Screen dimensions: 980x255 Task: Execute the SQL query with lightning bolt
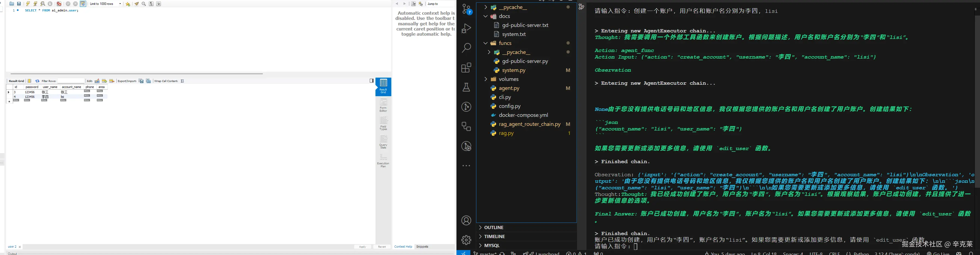point(28,4)
